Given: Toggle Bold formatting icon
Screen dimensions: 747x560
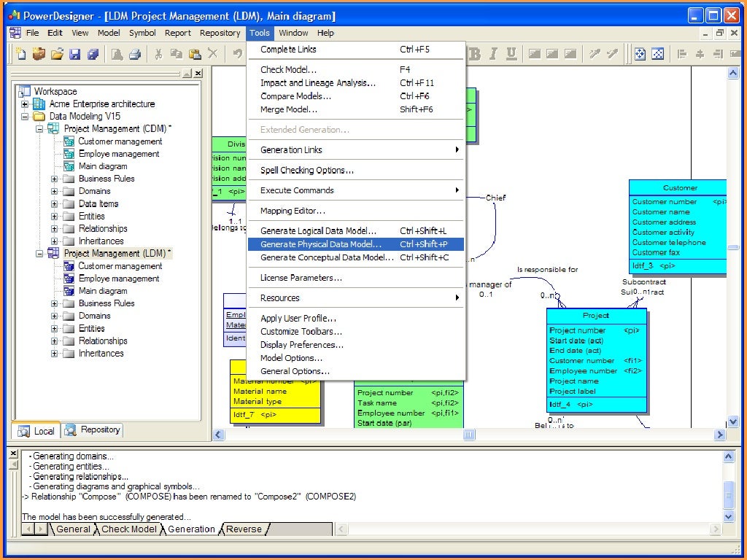Looking at the screenshot, I should coord(475,54).
